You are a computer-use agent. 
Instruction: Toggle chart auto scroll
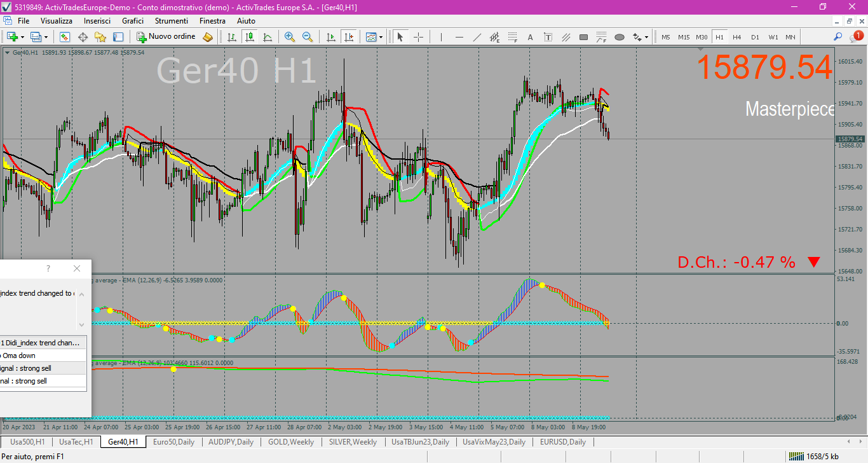(331, 37)
